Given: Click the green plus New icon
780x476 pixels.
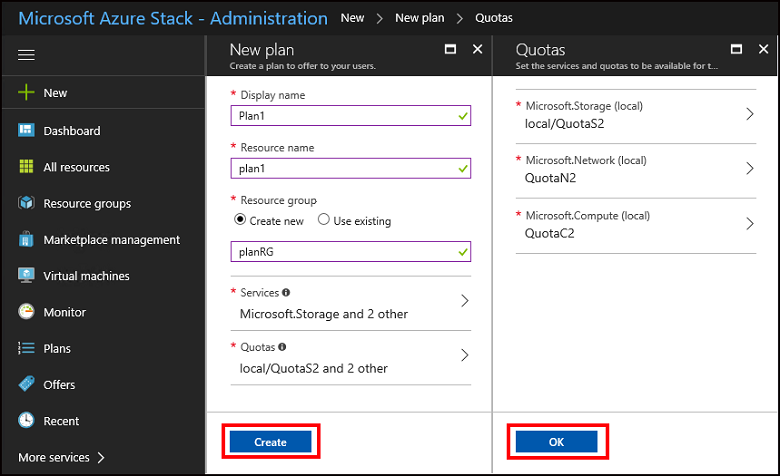Looking at the screenshot, I should [x=26, y=93].
